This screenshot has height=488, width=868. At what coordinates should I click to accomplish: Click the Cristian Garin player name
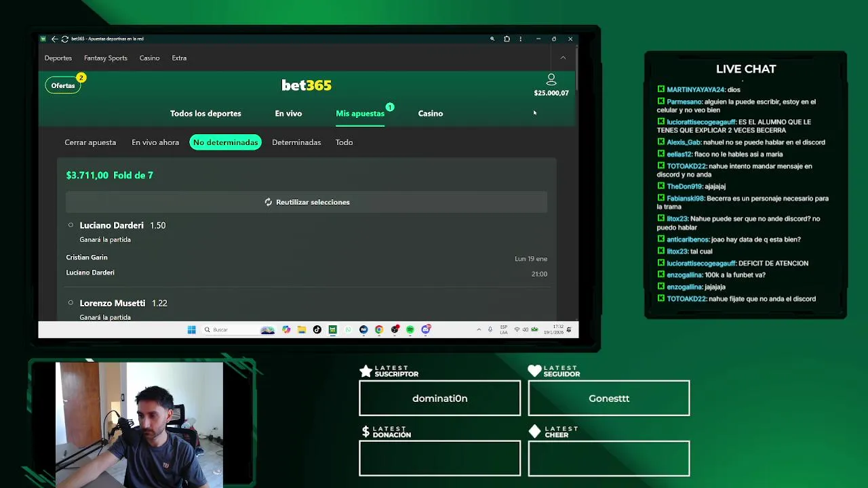tap(87, 258)
